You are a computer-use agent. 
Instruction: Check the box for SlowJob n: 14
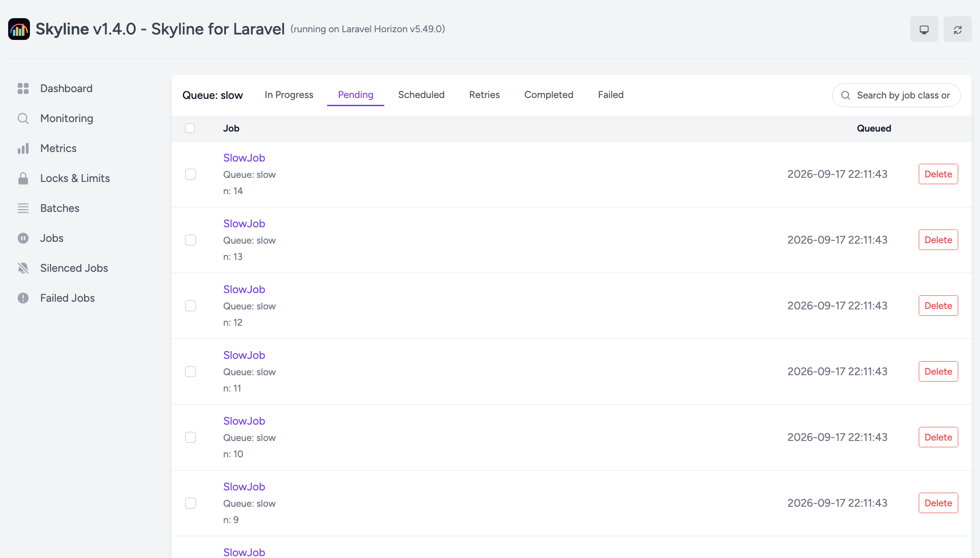191,174
